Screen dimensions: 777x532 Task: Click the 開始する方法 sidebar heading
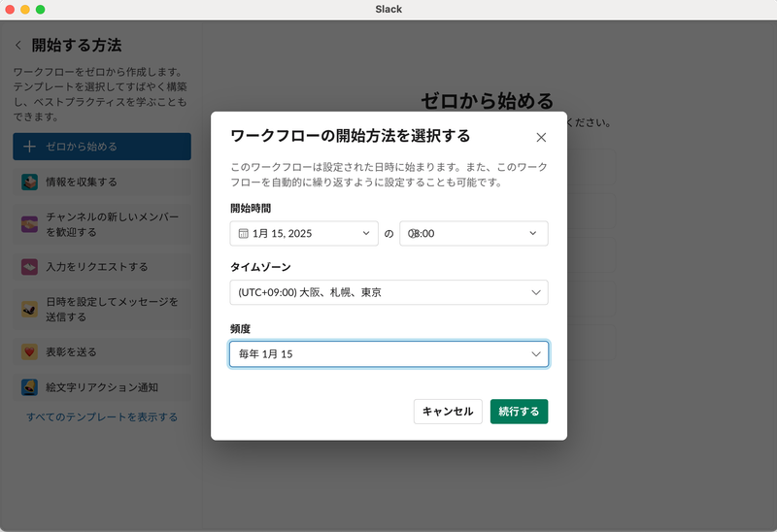(77, 45)
